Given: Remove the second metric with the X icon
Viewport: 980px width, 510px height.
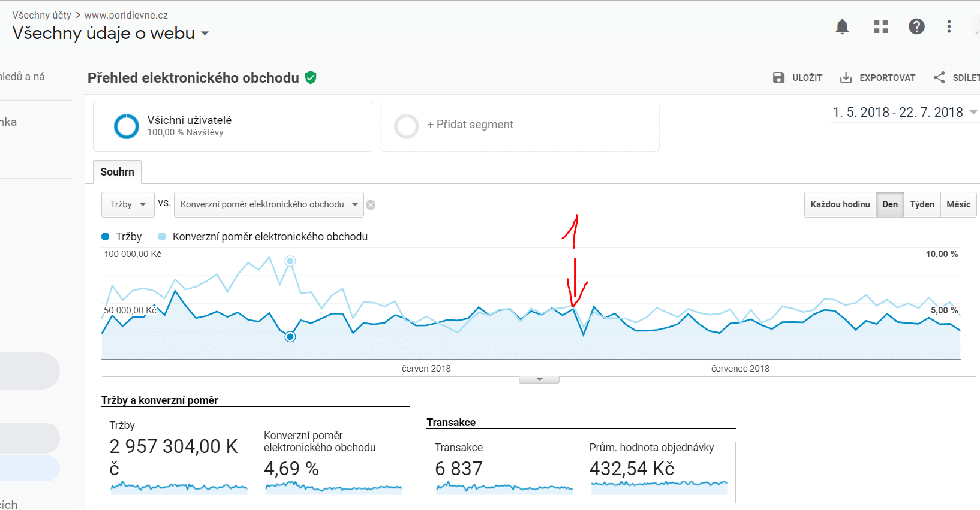Looking at the screenshot, I should (371, 205).
